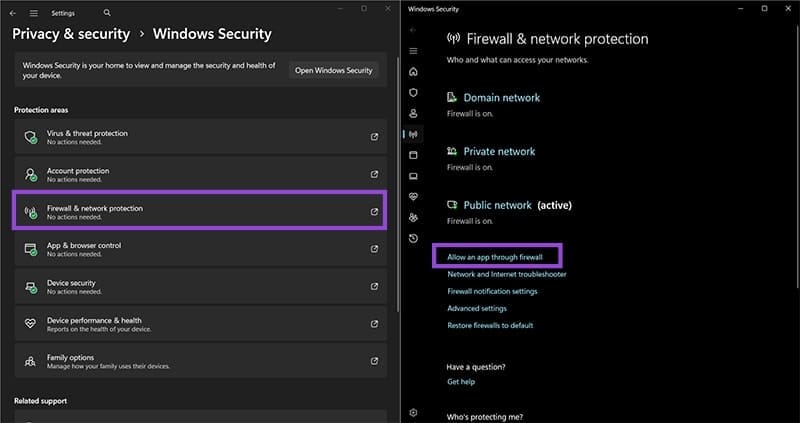Open Account protection icon in sidebar
Viewport: 800px width, 423px height.
pyautogui.click(x=413, y=113)
